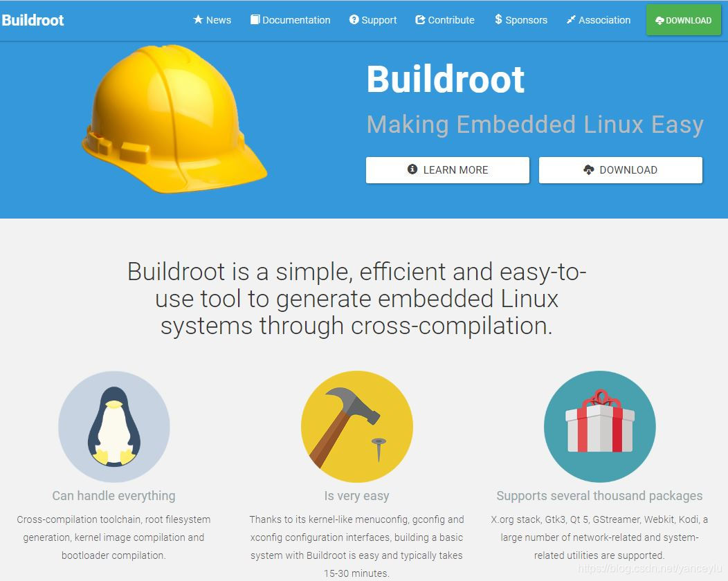The height and width of the screenshot is (581, 728).
Task: Click the Supports several thousand packages heading
Action: pos(599,496)
